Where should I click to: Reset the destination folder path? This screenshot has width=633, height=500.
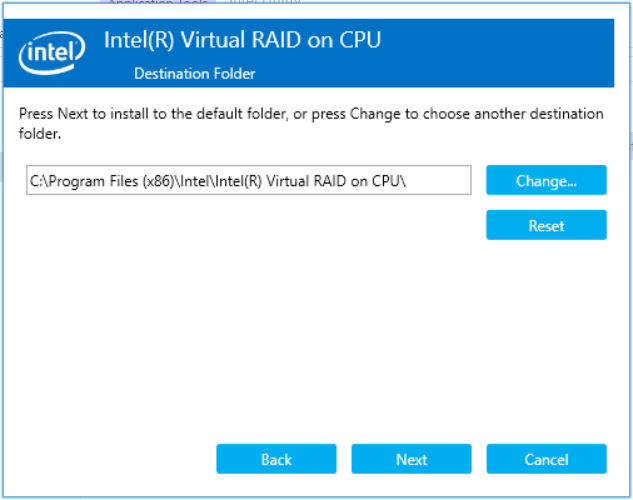tap(546, 225)
